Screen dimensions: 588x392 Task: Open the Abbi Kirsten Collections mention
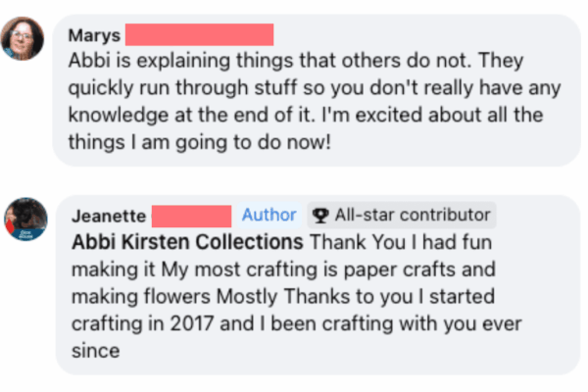click(187, 241)
